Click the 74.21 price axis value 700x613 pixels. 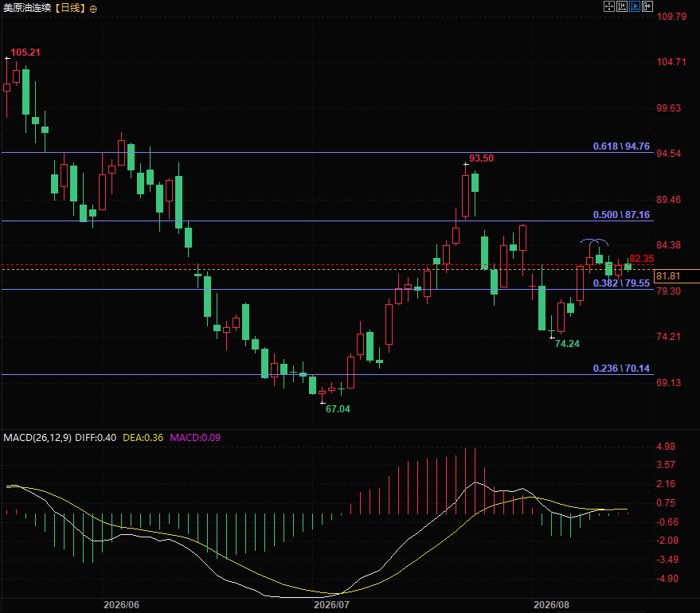coord(669,337)
